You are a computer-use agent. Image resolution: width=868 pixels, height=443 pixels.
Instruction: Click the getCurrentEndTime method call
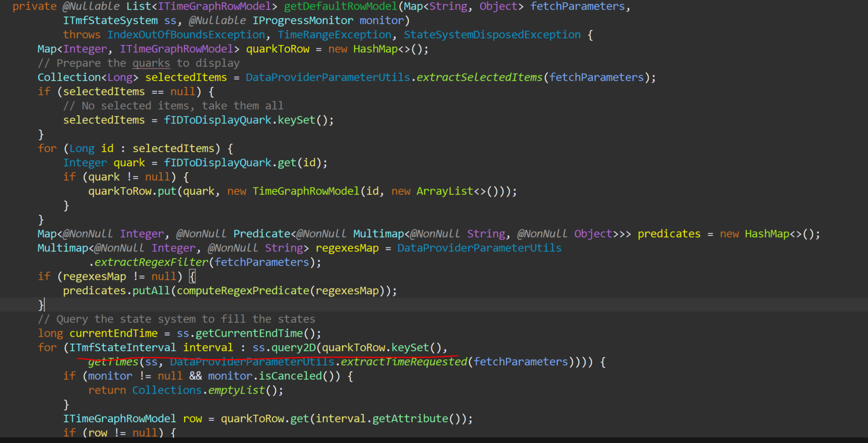pos(249,333)
